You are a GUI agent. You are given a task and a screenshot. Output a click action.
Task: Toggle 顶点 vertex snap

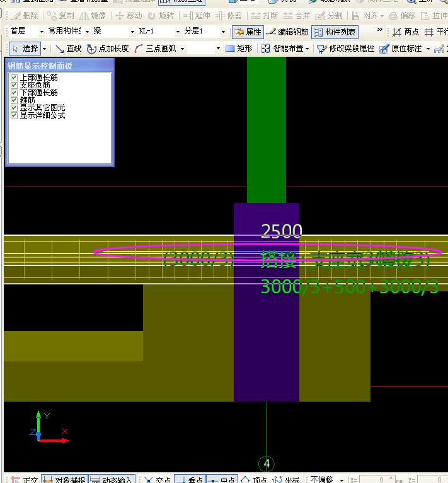(x=254, y=480)
